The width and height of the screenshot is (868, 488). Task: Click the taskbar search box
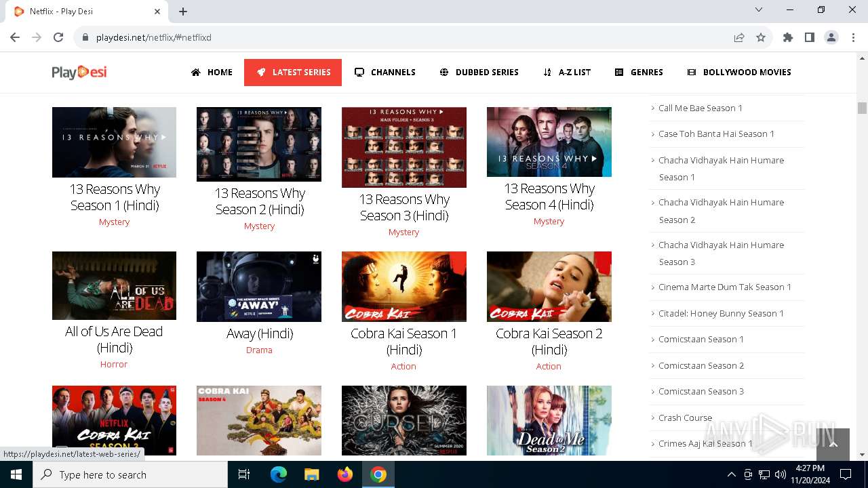click(130, 474)
